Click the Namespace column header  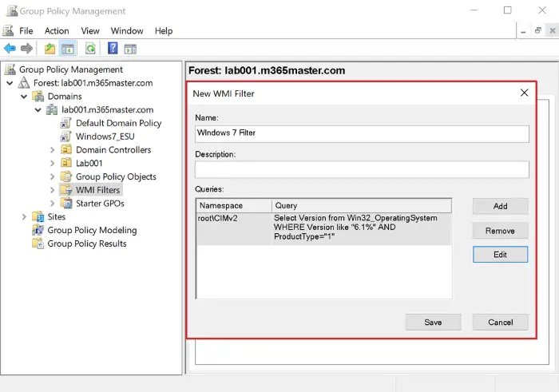(234, 206)
